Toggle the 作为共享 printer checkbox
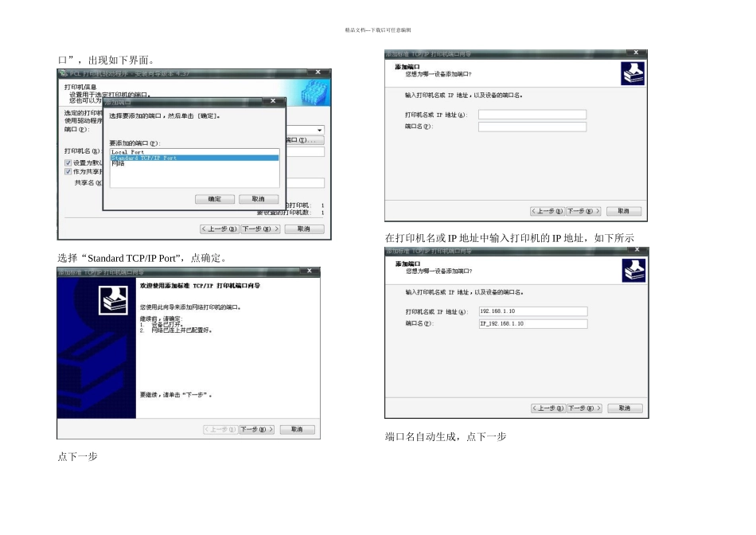This screenshot has width=756, height=535. click(x=68, y=171)
